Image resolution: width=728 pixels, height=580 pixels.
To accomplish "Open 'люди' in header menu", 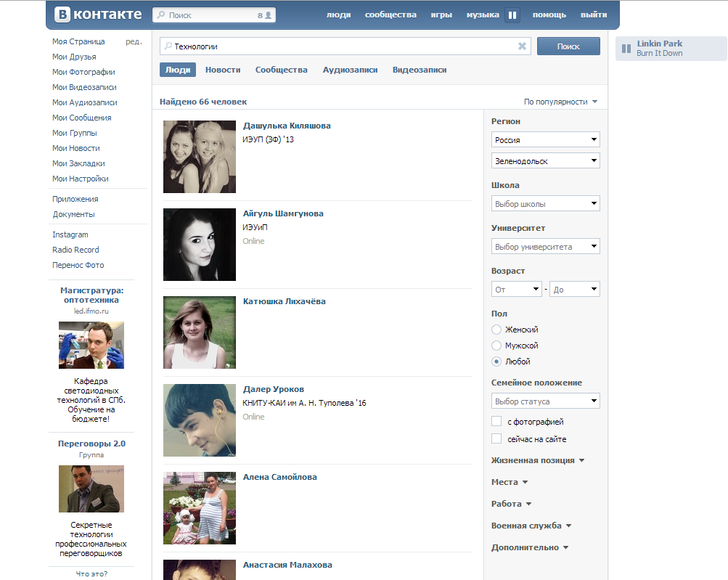I will pyautogui.click(x=338, y=15).
